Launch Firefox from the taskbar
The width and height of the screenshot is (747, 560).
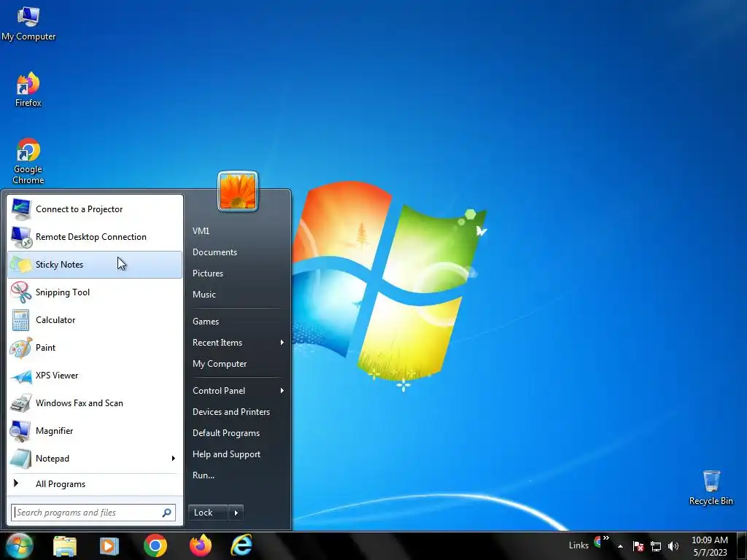pyautogui.click(x=201, y=545)
